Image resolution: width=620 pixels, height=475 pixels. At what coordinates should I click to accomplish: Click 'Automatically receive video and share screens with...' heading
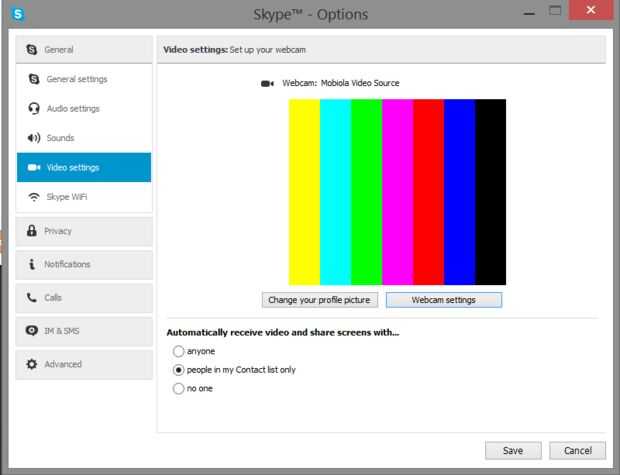(283, 332)
